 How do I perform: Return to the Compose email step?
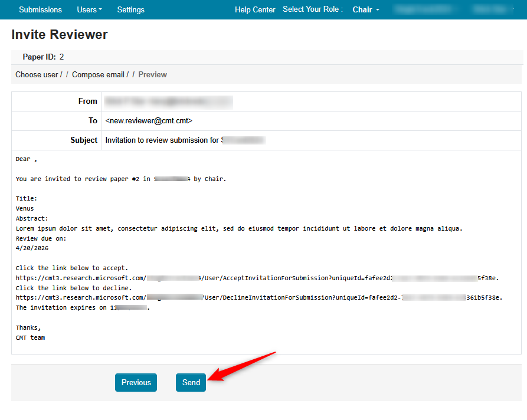[x=97, y=74]
